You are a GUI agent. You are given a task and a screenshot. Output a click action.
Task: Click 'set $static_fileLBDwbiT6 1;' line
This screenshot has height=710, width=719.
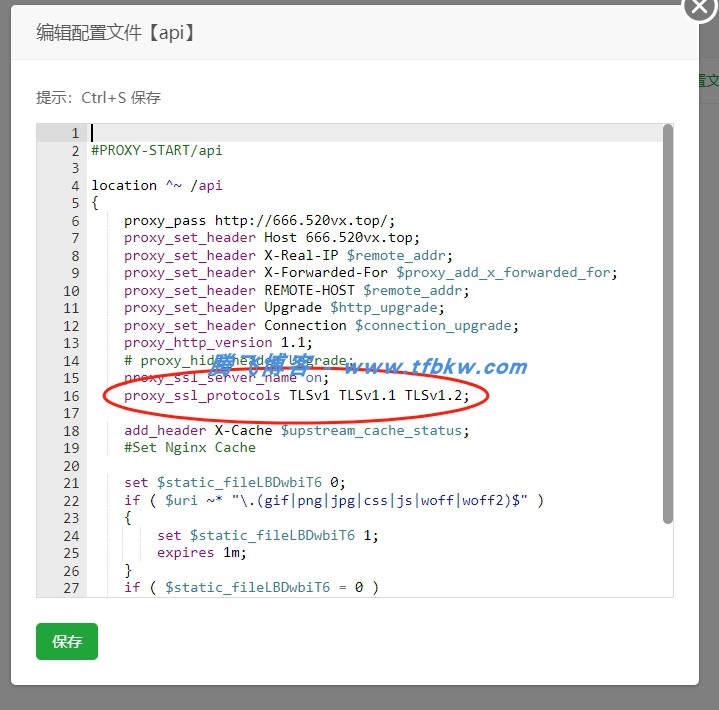coord(268,536)
